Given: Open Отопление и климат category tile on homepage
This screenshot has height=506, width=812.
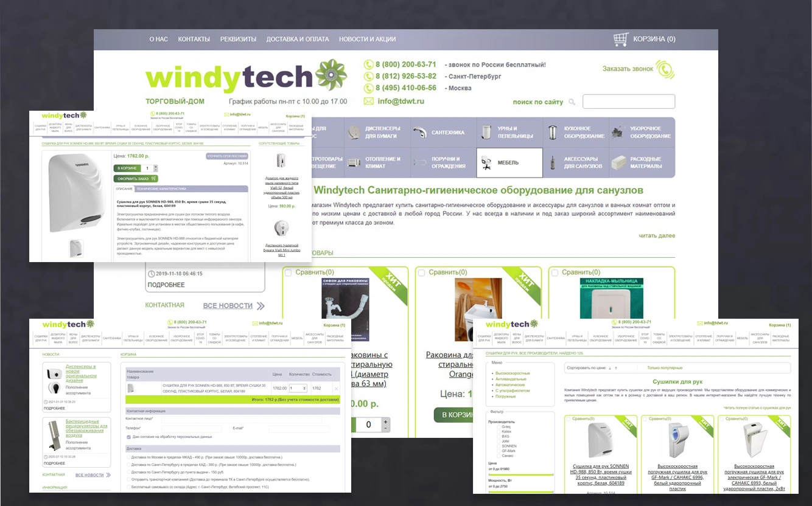Looking at the screenshot, I should [377, 162].
